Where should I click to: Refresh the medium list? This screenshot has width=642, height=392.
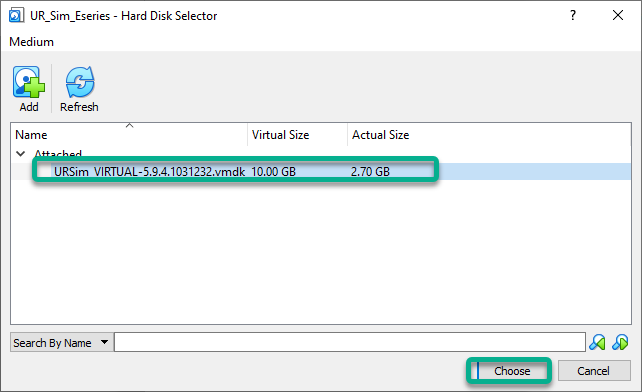tap(79, 89)
